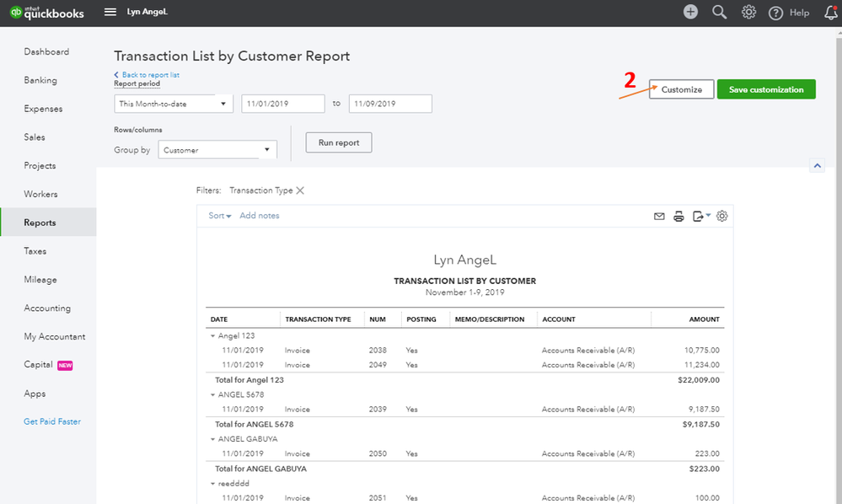Open the Report period dropdown
This screenshot has height=504, width=842.
click(x=174, y=104)
